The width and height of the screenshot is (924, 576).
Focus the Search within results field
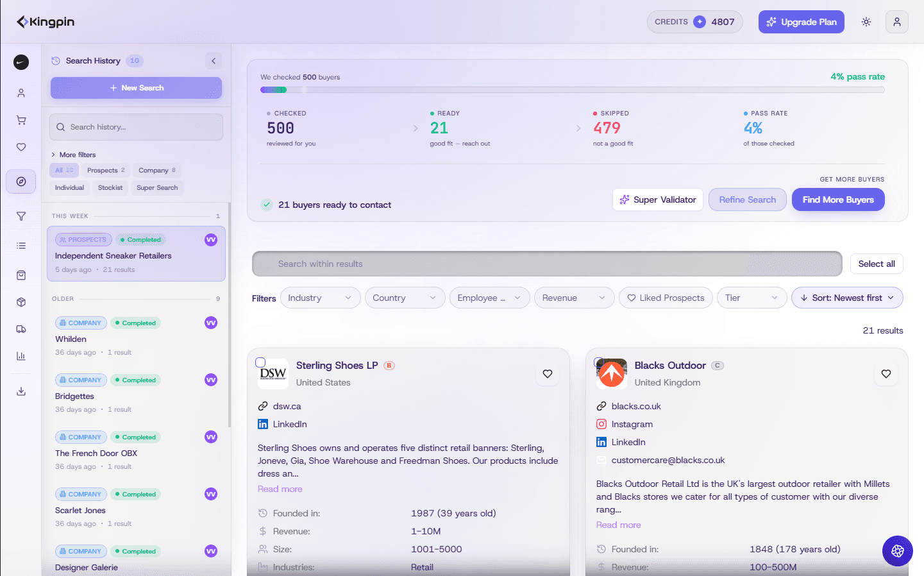coord(547,264)
